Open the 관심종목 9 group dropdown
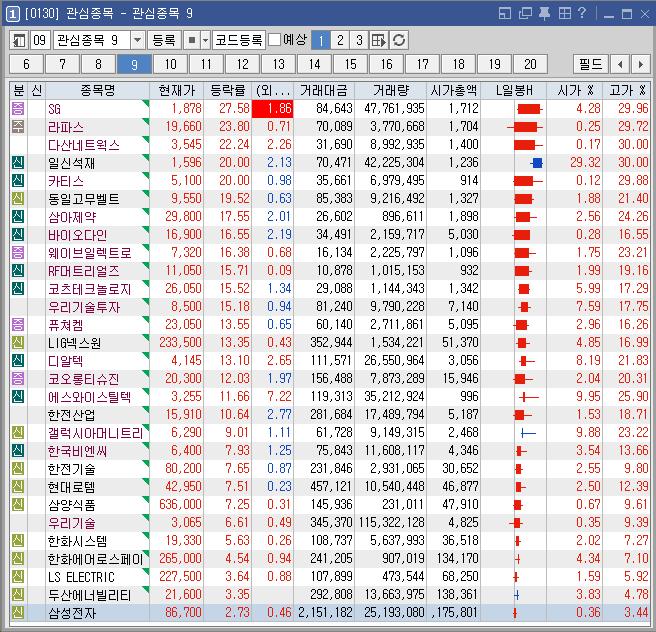The width and height of the screenshot is (656, 632). coord(137,41)
